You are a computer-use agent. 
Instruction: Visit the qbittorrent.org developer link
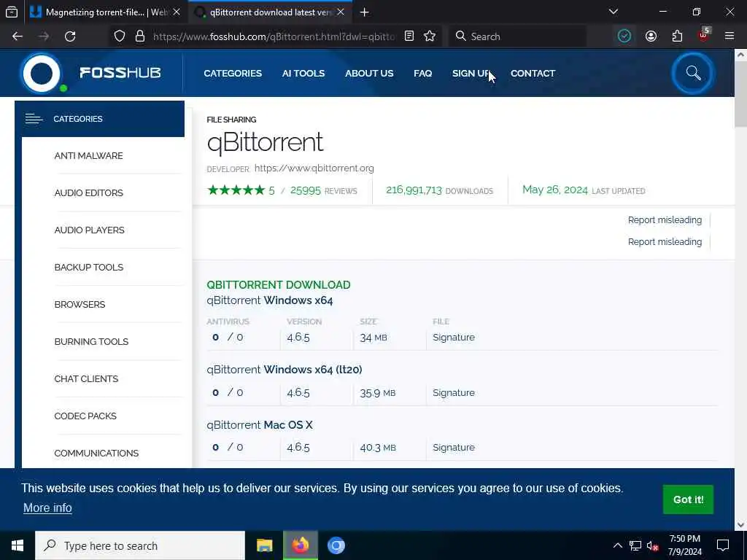click(314, 168)
